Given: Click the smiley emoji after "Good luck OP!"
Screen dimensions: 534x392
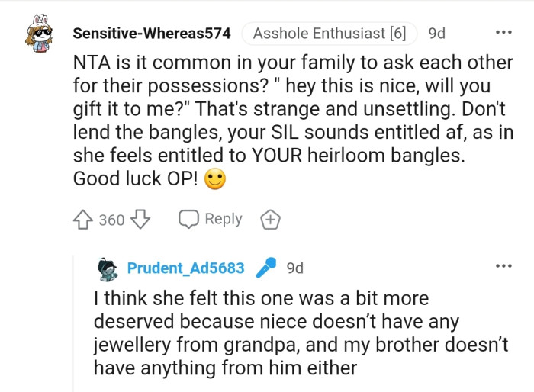Looking at the screenshot, I should coord(217,178).
